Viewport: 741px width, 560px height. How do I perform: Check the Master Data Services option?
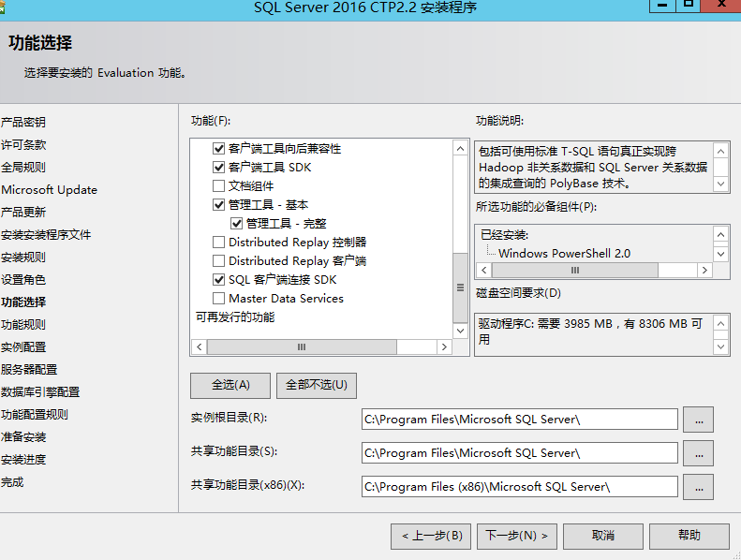point(219,299)
